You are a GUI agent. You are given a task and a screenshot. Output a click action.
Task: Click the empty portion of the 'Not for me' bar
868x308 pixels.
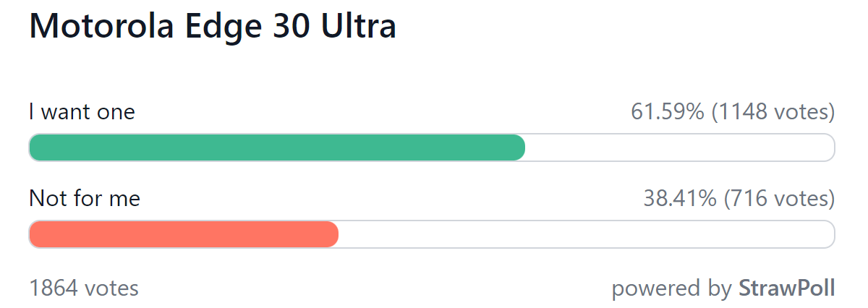point(587,234)
